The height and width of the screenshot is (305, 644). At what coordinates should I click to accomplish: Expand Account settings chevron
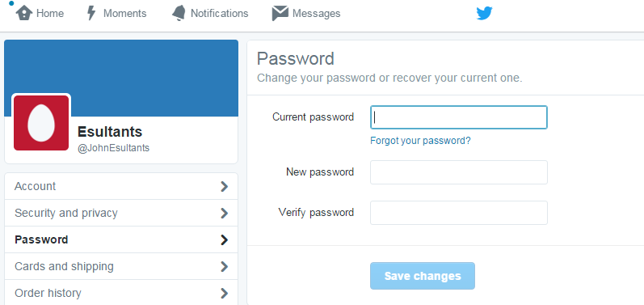(x=224, y=187)
